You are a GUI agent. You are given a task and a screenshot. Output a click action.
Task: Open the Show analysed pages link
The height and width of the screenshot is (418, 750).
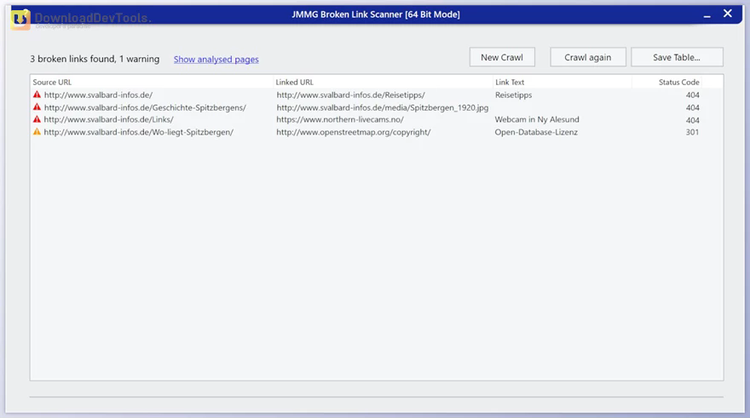click(x=216, y=59)
